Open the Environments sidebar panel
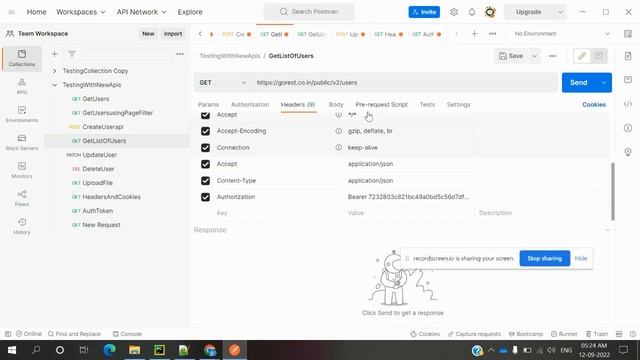The width and height of the screenshot is (640, 360). coord(22,114)
